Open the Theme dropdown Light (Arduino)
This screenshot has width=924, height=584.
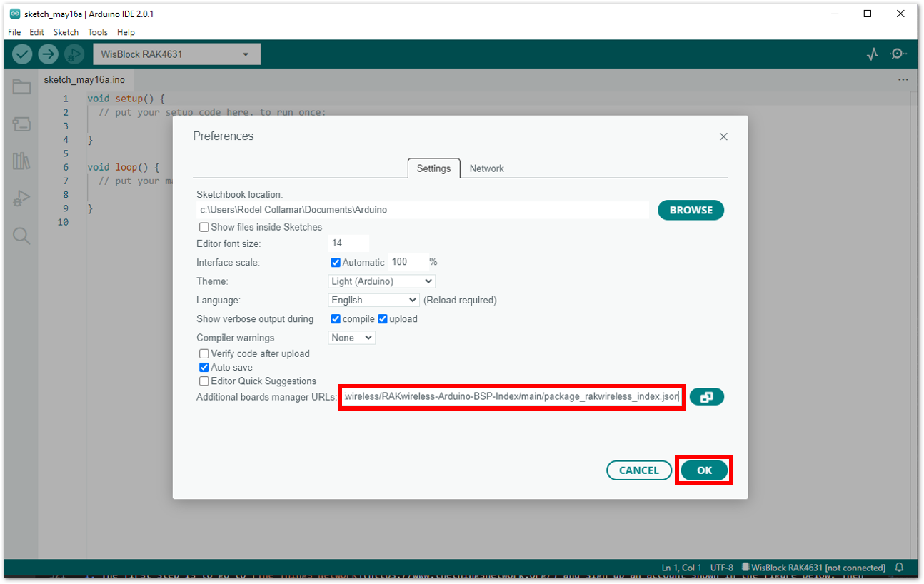coord(382,281)
